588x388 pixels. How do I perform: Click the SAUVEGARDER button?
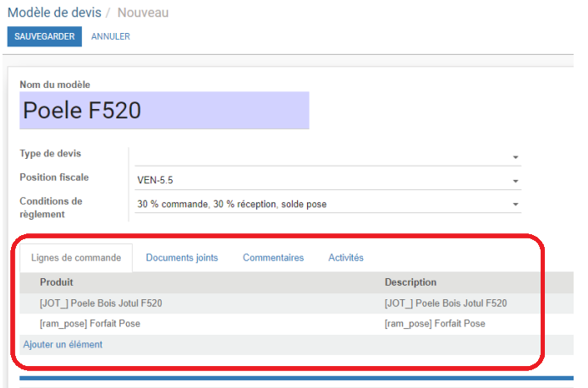click(x=45, y=36)
